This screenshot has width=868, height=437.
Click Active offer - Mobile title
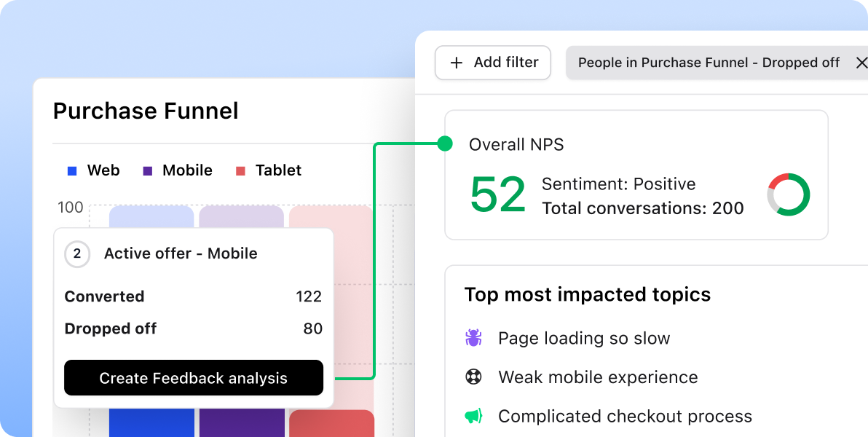click(x=181, y=253)
